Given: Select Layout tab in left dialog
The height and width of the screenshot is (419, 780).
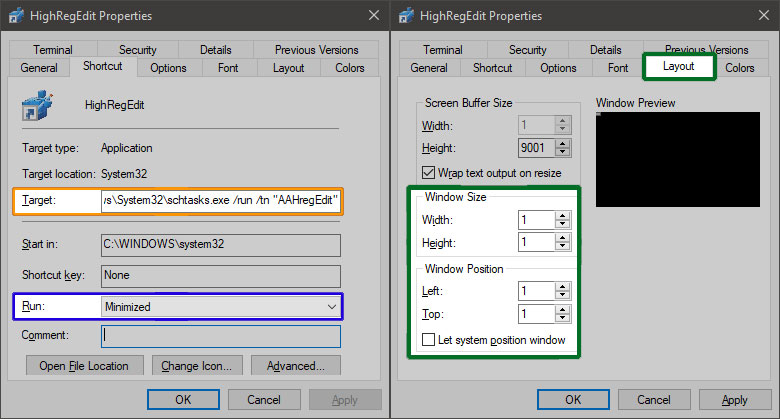Looking at the screenshot, I should pos(289,68).
